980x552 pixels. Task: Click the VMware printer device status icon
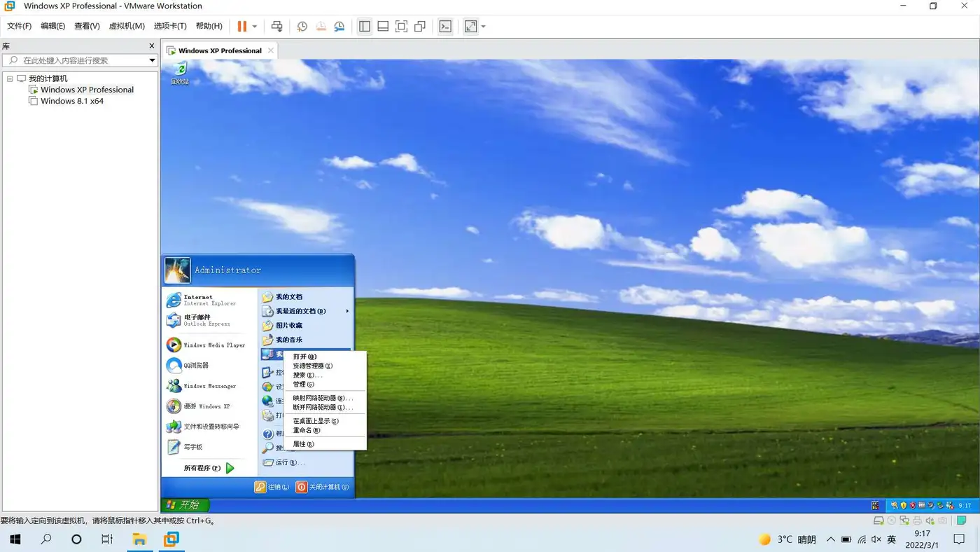pyautogui.click(x=917, y=520)
